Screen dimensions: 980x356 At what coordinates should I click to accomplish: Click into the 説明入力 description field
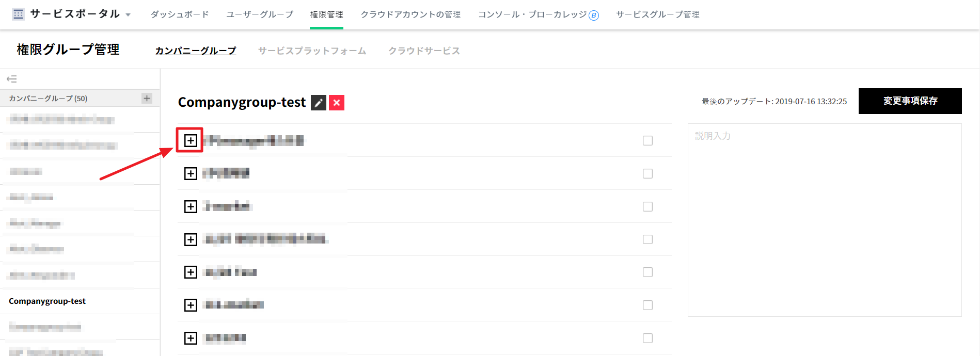(x=824, y=219)
